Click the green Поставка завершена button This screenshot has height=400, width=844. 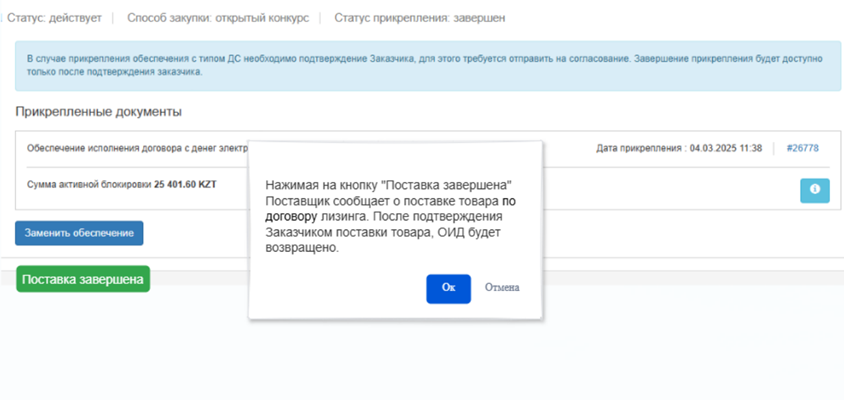[x=83, y=279]
